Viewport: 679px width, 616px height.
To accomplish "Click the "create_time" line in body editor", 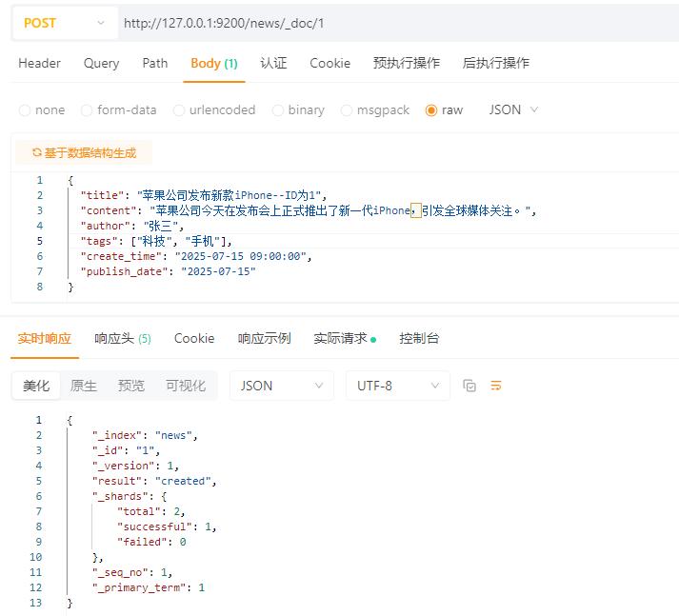I will pyautogui.click(x=196, y=256).
